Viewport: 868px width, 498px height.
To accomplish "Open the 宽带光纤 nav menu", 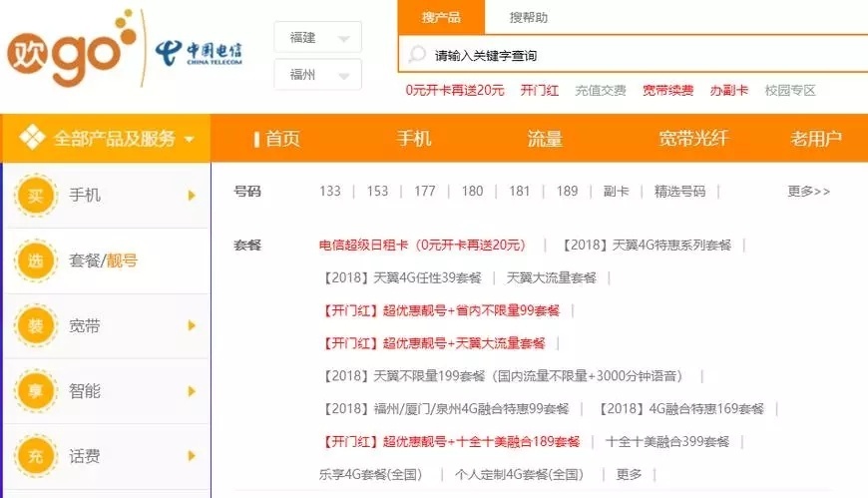I will [x=693, y=139].
